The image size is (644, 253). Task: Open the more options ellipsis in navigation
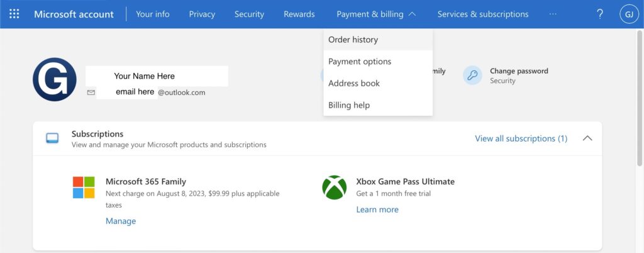click(x=553, y=14)
